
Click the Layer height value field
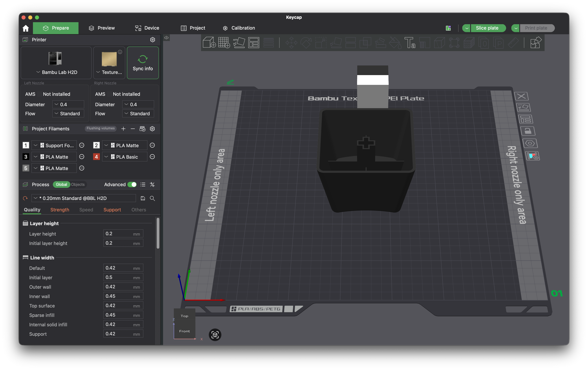[x=123, y=234]
